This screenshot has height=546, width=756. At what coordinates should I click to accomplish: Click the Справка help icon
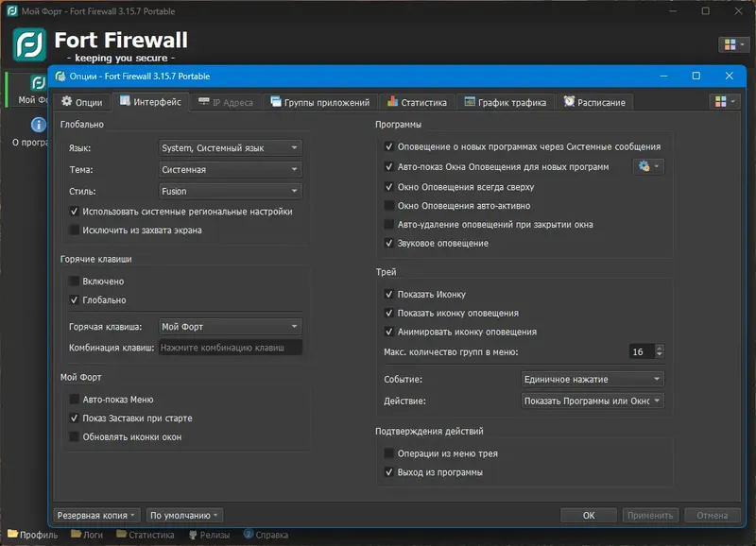pos(249,534)
